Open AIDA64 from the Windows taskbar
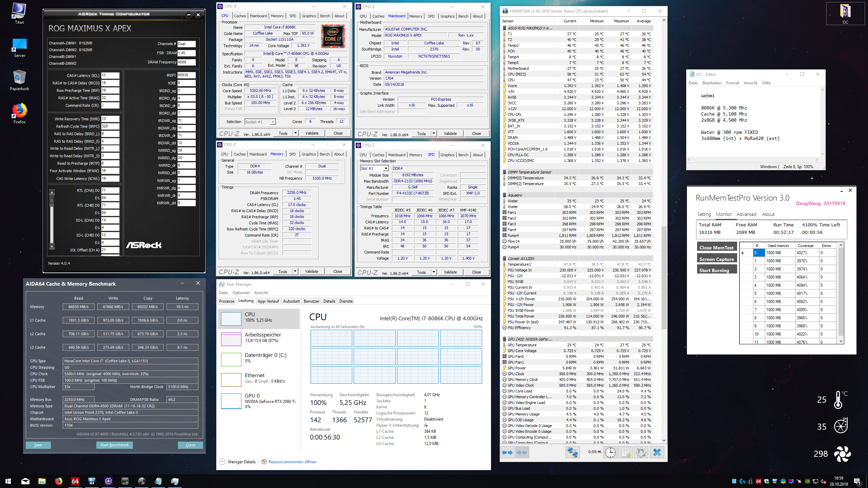The image size is (868, 488). coord(75,481)
